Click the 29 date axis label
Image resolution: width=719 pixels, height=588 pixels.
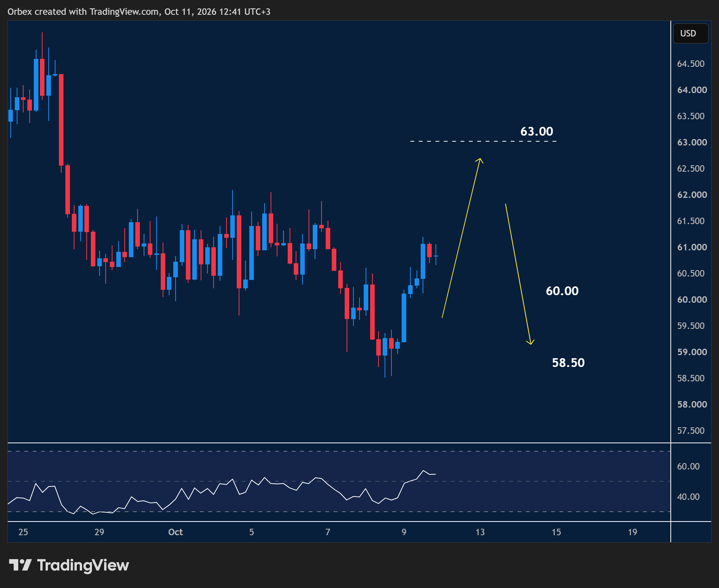pyautogui.click(x=99, y=532)
